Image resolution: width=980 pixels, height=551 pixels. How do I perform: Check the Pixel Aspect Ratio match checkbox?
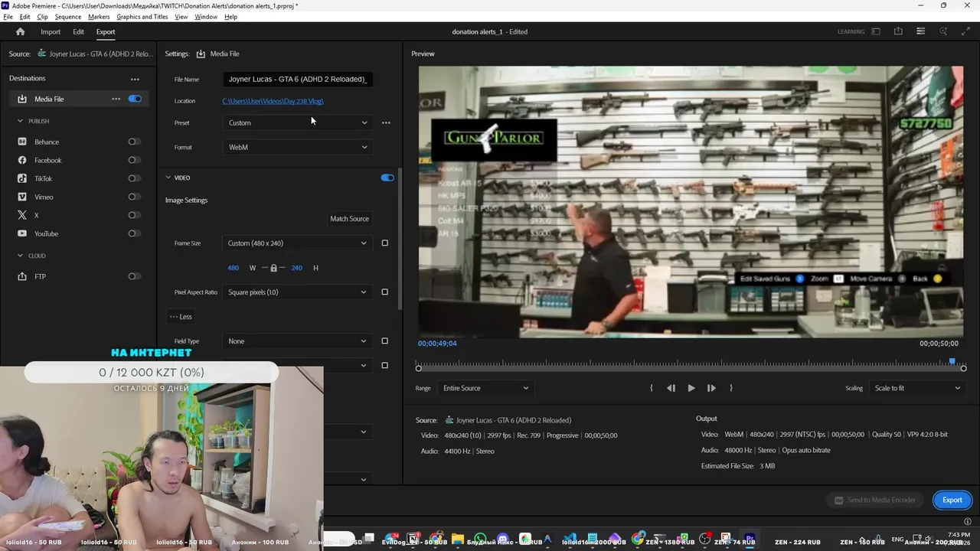click(x=385, y=292)
